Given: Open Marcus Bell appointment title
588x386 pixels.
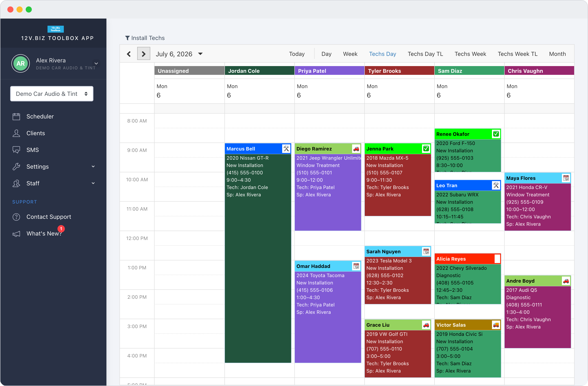Looking at the screenshot, I should [x=241, y=149].
